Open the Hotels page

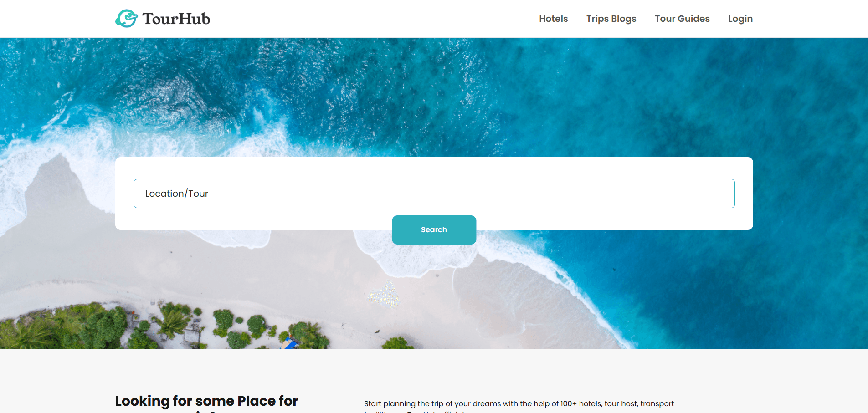point(553,19)
